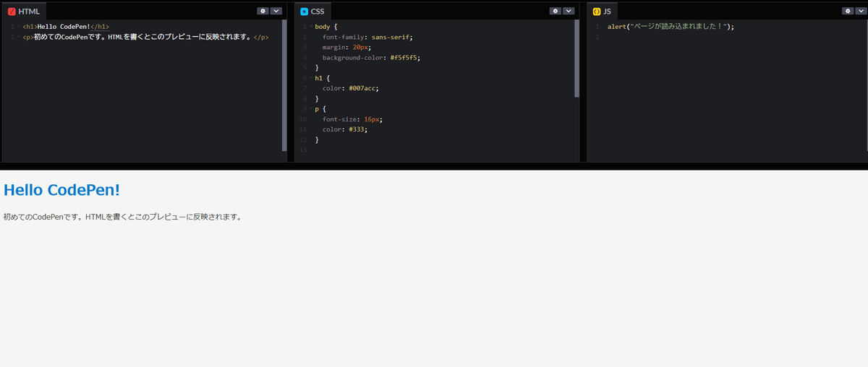Click the CSS editor vertical scrollbar
Screen dimensions: 868x367
click(x=576, y=59)
